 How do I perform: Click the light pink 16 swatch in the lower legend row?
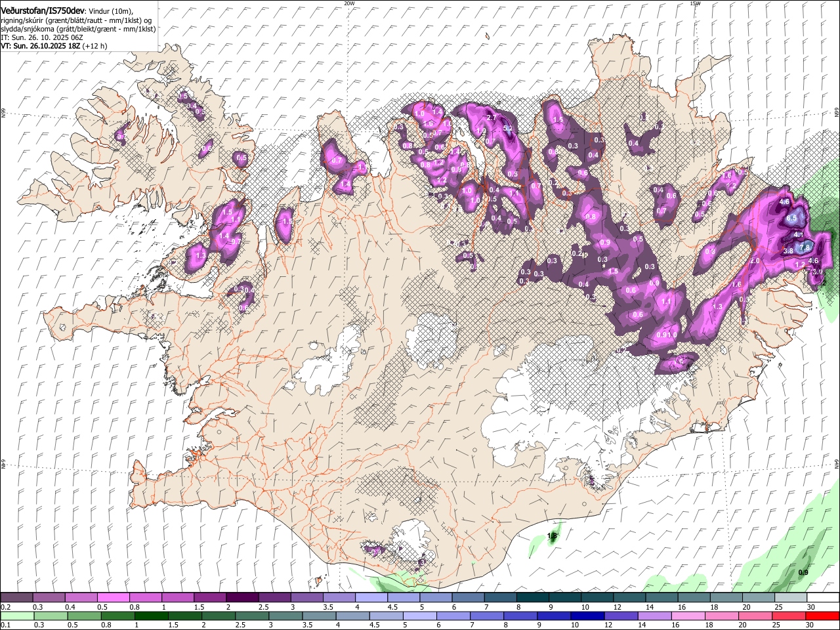(688, 616)
